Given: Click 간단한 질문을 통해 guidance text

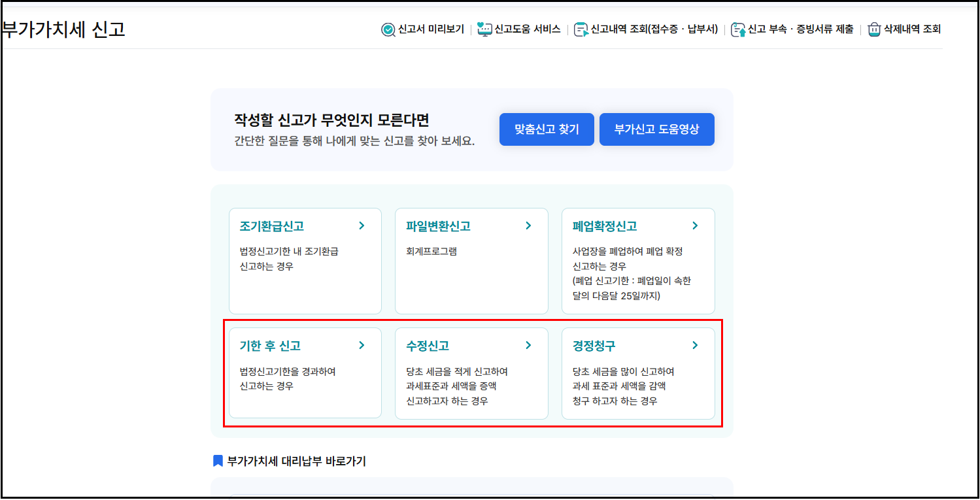Looking at the screenshot, I should point(354,141).
